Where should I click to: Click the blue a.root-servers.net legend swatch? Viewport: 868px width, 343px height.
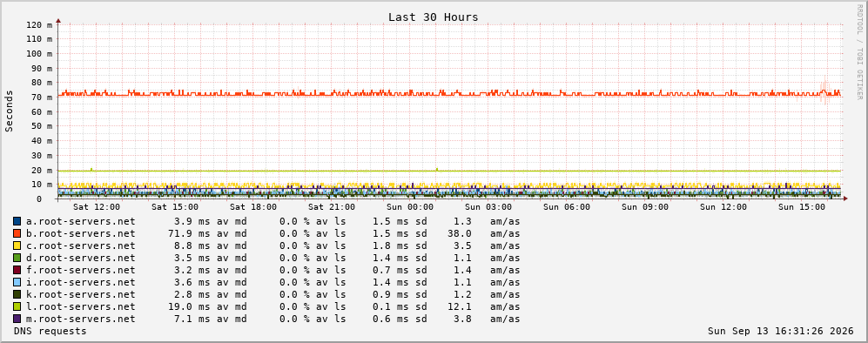coord(17,221)
